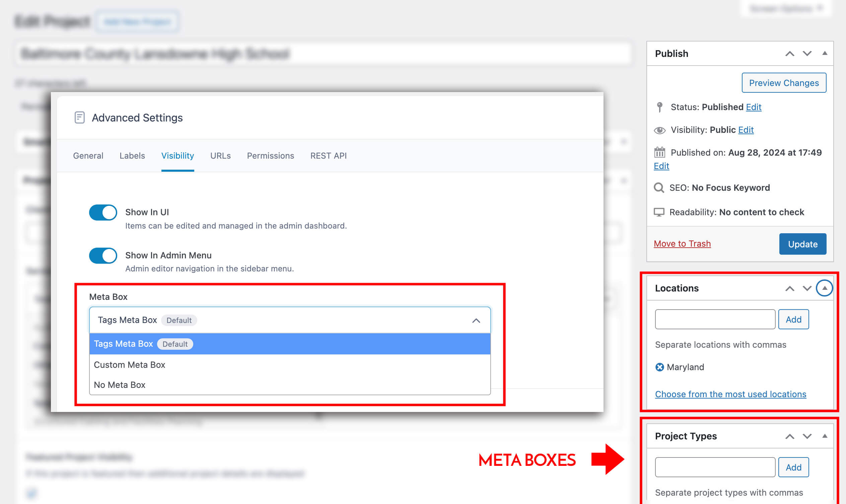Image resolution: width=846 pixels, height=504 pixels.
Task: Click the Add button in Locations panel
Action: click(793, 319)
